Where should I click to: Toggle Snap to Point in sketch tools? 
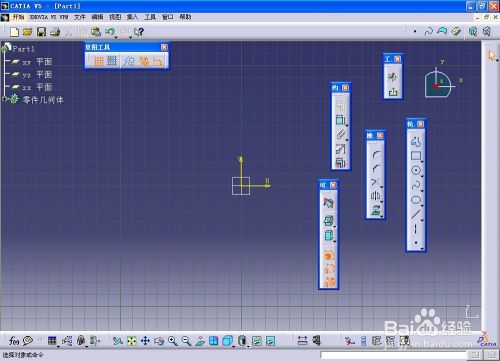pos(112,61)
